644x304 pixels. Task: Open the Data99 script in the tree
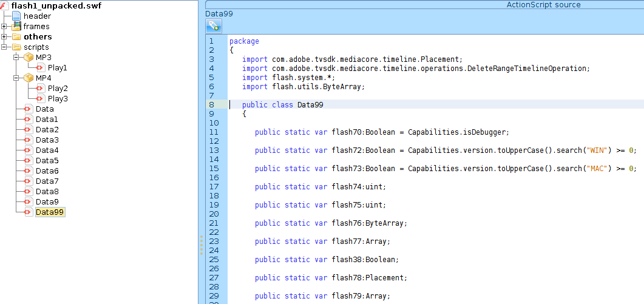50,212
